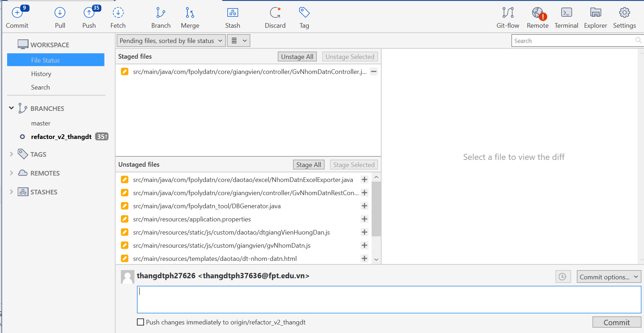The width and height of the screenshot is (644, 333).
Task: Expand the STASHES section
Action: (11, 192)
